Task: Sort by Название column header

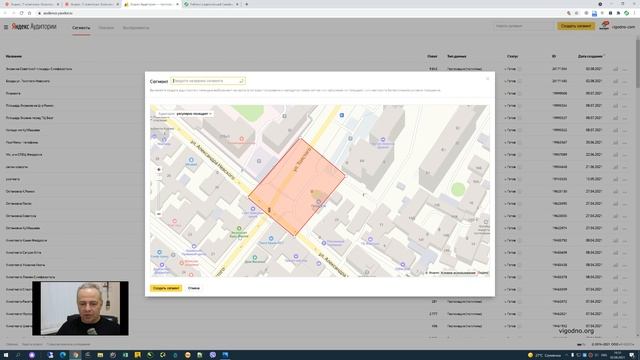Action: [x=14, y=56]
